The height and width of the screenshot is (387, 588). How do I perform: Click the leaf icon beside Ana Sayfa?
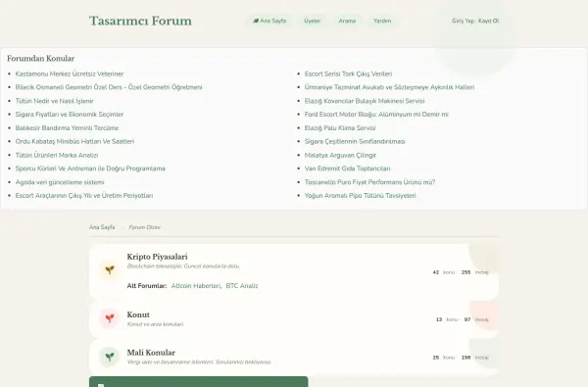(256, 21)
